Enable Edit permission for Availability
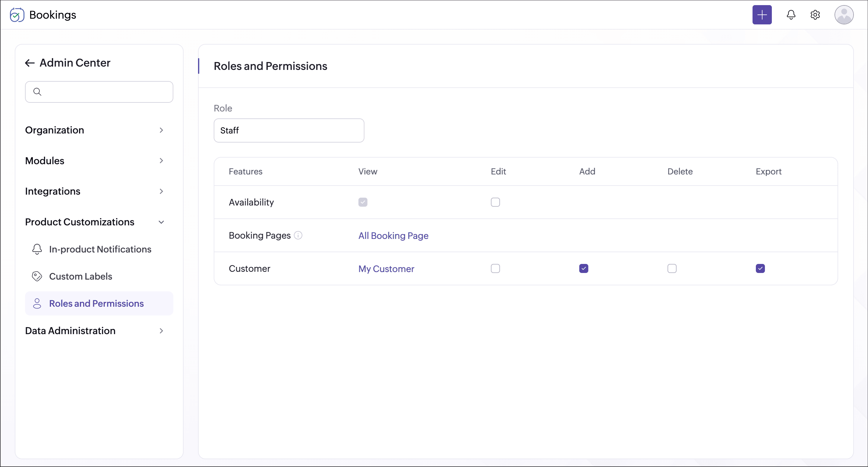868x467 pixels. coord(495,202)
